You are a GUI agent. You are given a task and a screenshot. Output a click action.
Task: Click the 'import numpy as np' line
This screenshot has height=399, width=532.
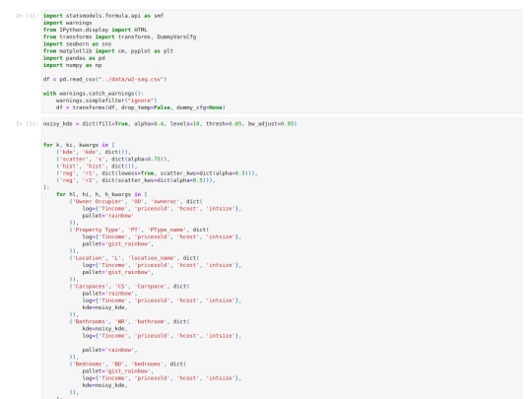coord(73,65)
